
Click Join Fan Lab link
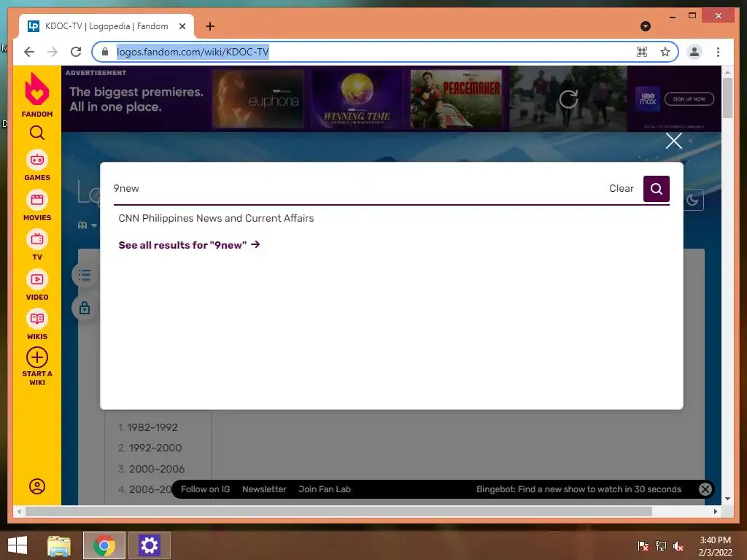[325, 489]
